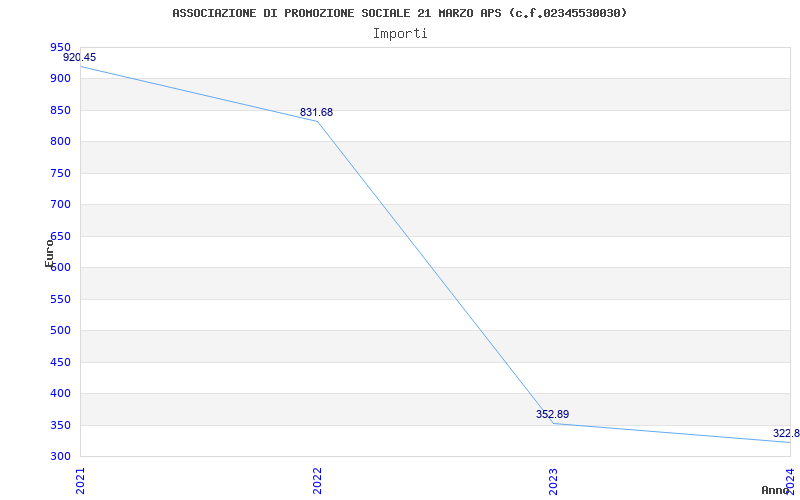Image resolution: width=800 pixels, height=500 pixels.
Task: Click the 750 y-axis tick label
Action: 60,173
